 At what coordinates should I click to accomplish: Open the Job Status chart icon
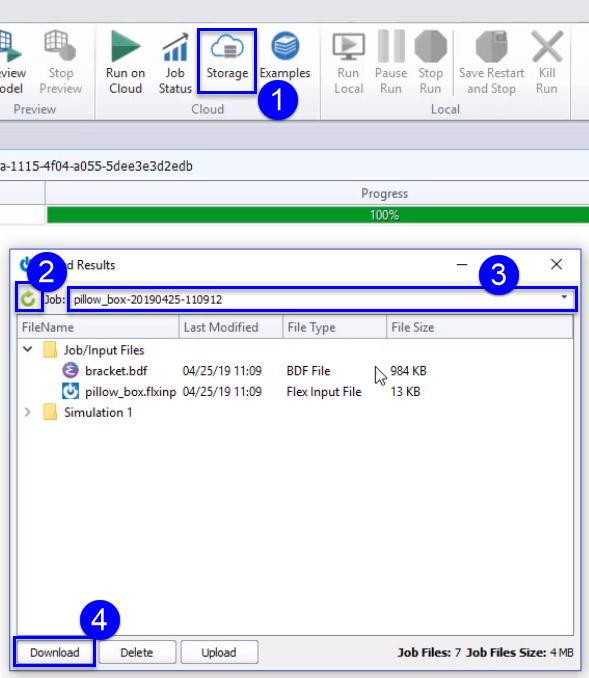click(175, 63)
